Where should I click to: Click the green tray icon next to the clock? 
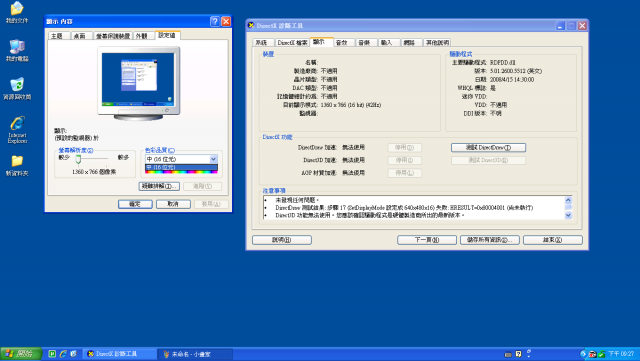(602, 354)
